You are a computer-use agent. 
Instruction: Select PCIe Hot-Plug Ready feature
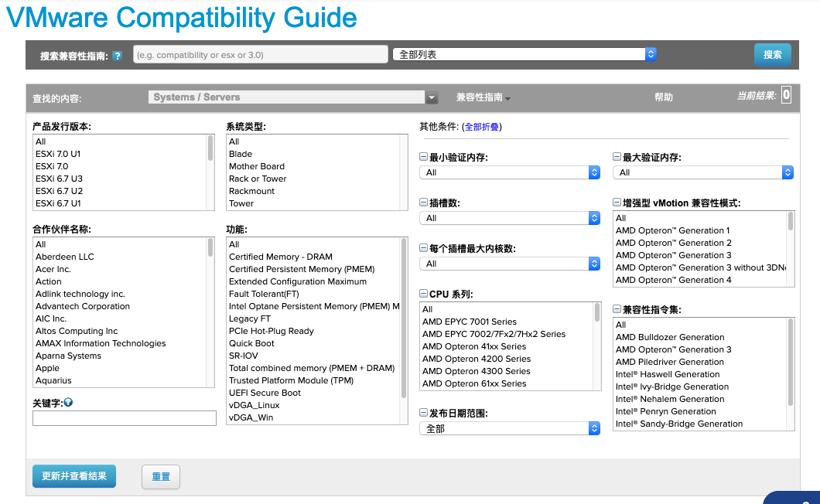tap(272, 331)
